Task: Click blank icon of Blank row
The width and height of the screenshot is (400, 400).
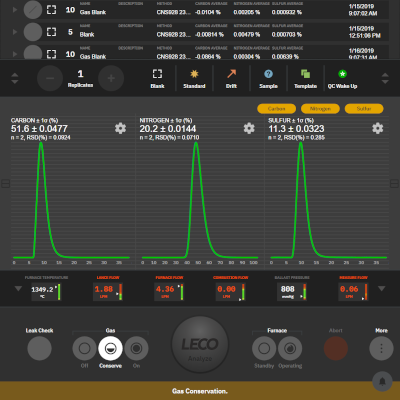Action: click(x=51, y=32)
